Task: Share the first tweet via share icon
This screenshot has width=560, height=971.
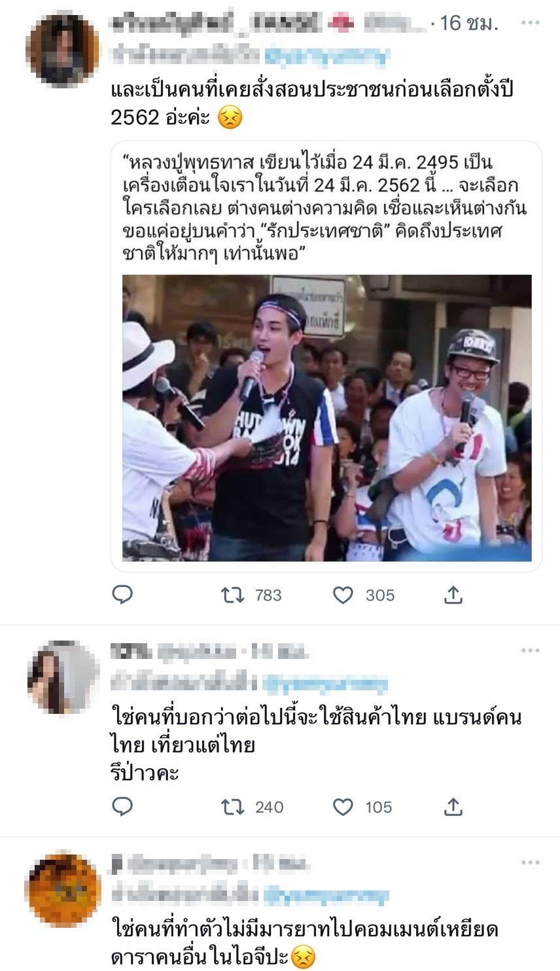Action: [x=453, y=595]
